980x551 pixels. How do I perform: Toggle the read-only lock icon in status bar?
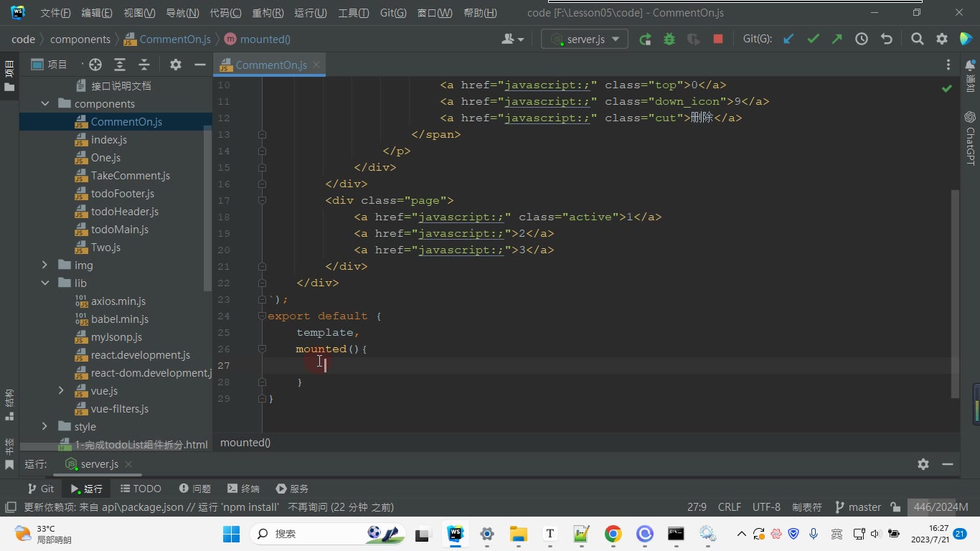(895, 507)
